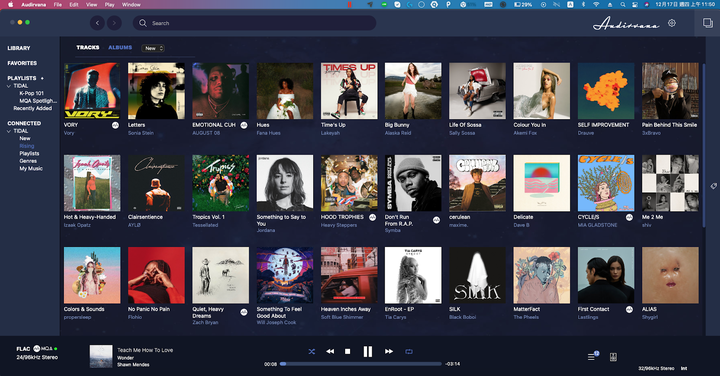Screen dimensions: 720x376
Task: Go forward with the right arrow
Action: [114, 23]
